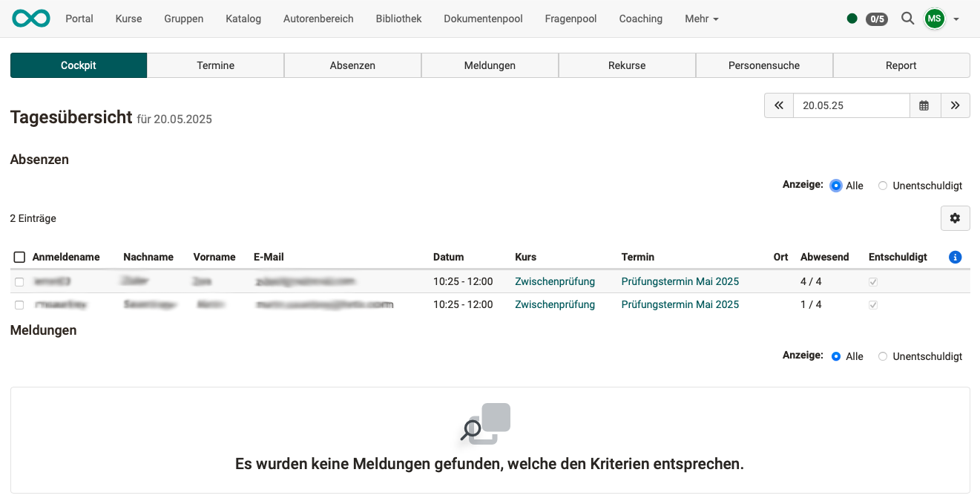Click the blue info icon in table header
The height and width of the screenshot is (504, 980).
(x=955, y=257)
